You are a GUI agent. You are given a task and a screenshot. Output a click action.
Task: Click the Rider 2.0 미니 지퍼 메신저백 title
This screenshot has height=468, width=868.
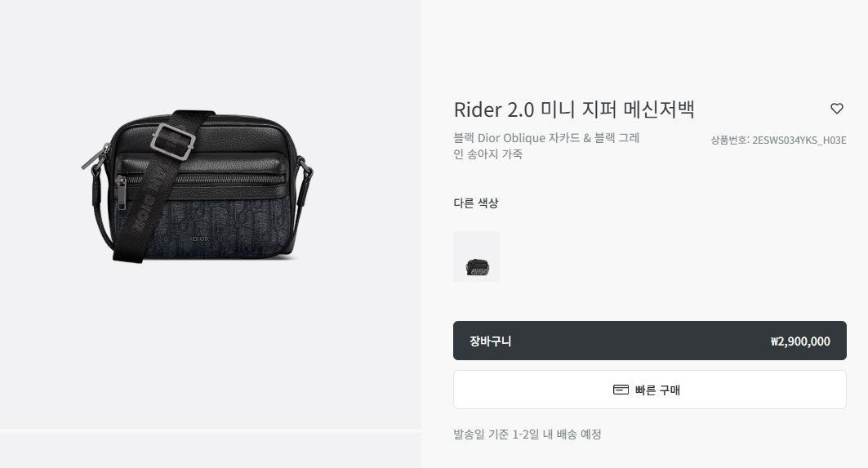pos(574,109)
